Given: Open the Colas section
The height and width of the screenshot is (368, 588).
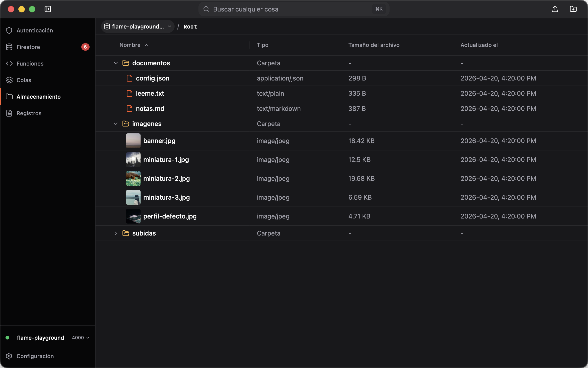Looking at the screenshot, I should (x=48, y=80).
